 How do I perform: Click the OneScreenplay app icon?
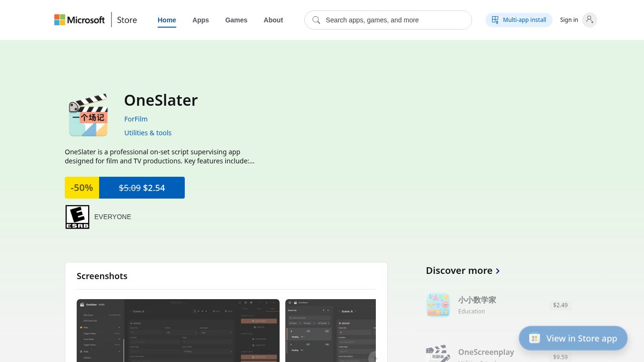[x=438, y=353]
